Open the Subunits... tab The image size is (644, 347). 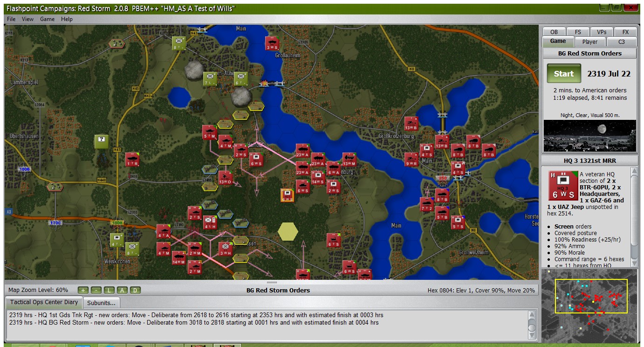point(101,303)
